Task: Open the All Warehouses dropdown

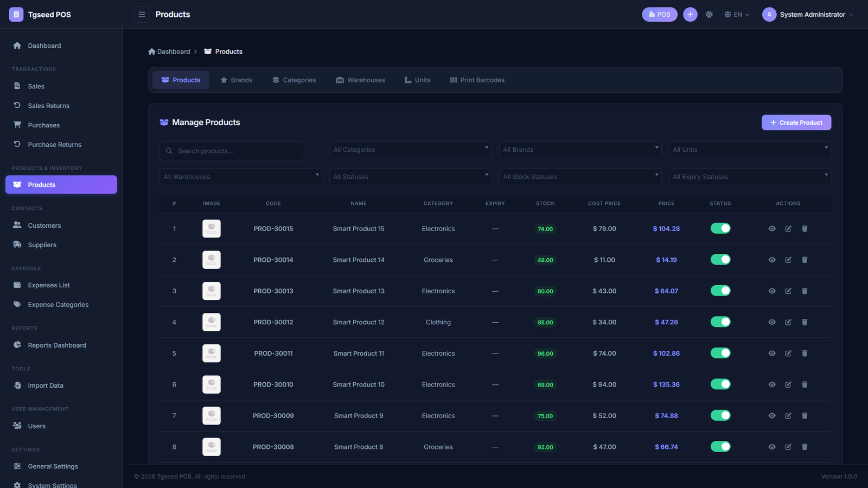Action: pos(241,177)
